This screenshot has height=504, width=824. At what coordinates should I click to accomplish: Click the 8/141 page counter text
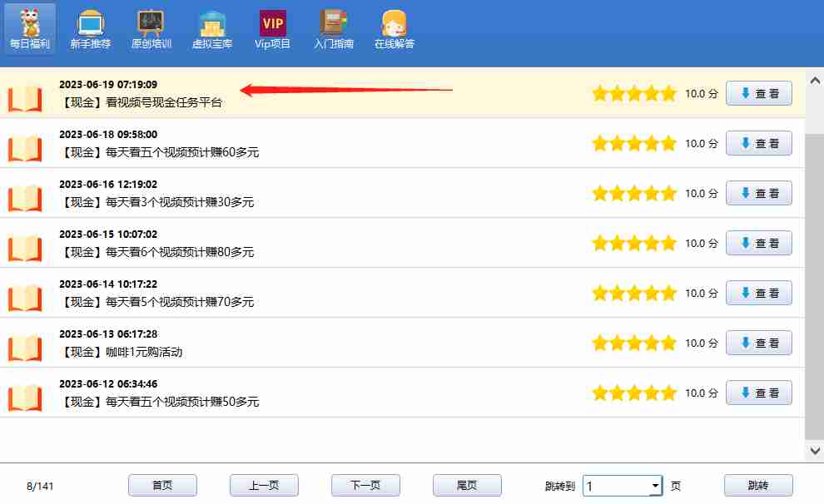click(40, 487)
